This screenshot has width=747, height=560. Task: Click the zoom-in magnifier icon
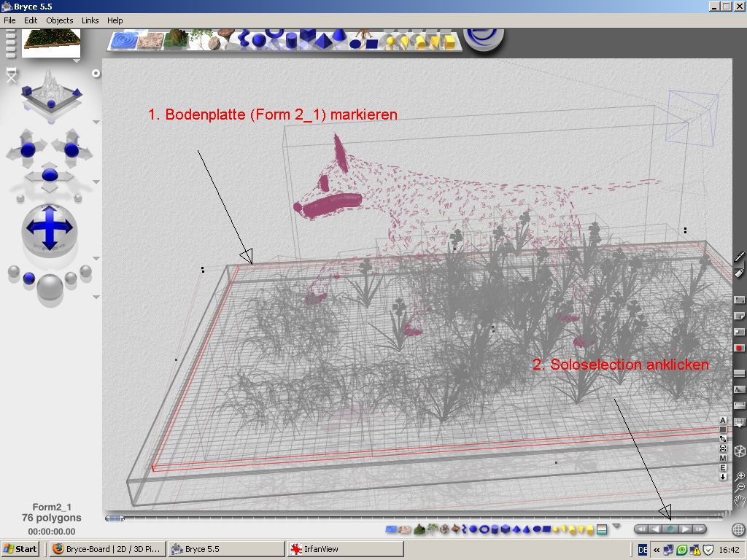click(x=740, y=475)
